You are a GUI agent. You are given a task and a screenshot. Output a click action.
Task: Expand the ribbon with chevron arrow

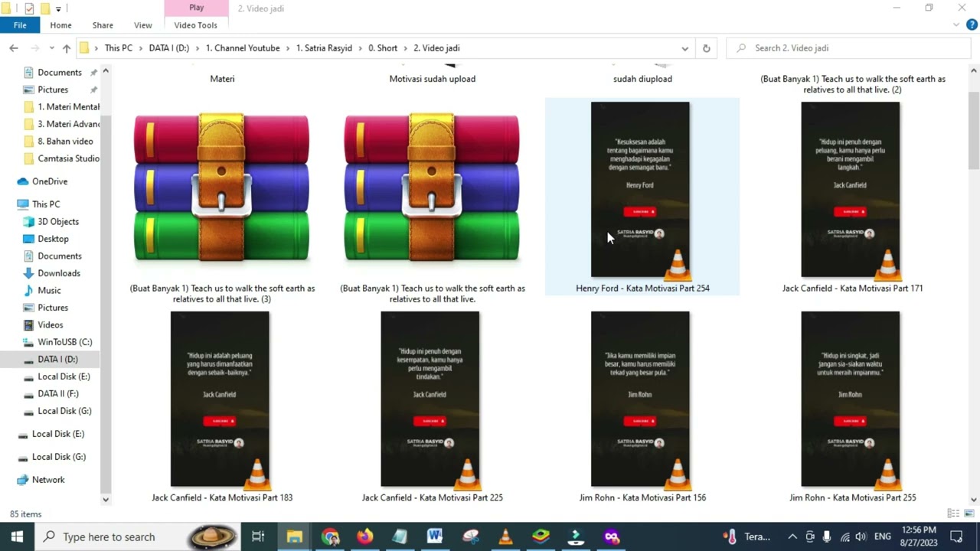point(955,25)
